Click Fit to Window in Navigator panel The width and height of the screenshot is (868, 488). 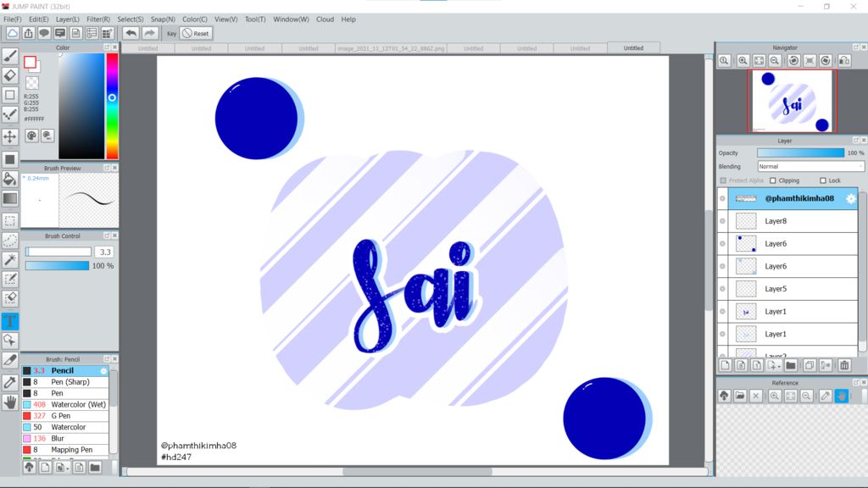pyautogui.click(x=759, y=61)
